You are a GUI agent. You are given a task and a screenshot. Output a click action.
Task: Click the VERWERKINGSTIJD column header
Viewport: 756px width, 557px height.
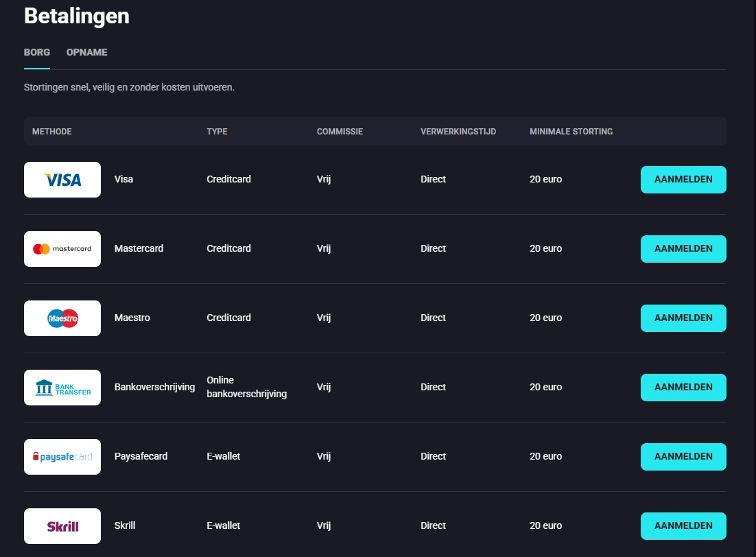tap(458, 132)
